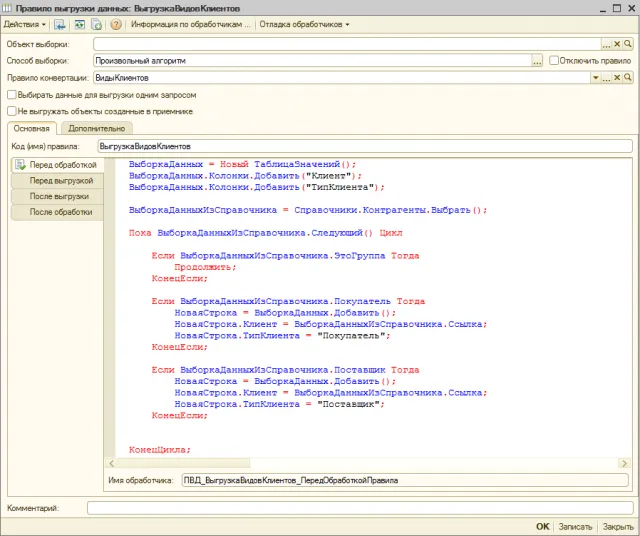Image resolution: width=640 pixels, height=536 pixels.
Task: Open selection dialog for Объект выборки
Action: [x=606, y=44]
